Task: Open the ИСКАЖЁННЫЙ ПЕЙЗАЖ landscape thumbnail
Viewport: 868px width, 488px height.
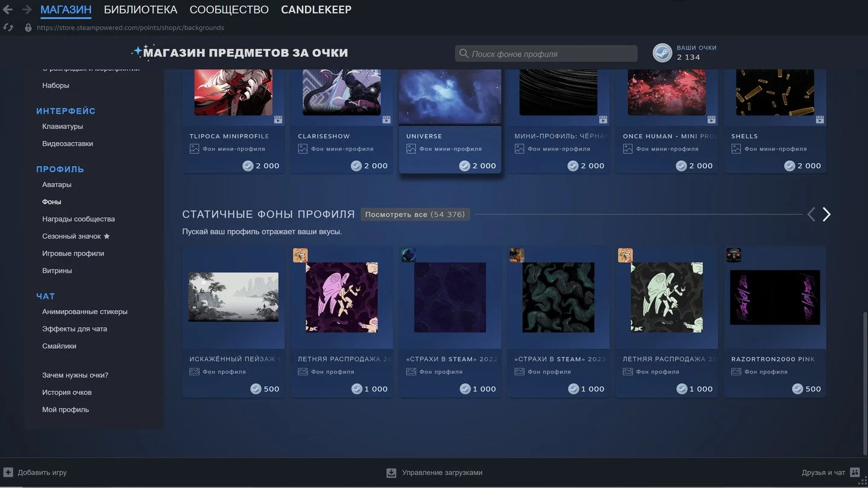Action: 233,297
